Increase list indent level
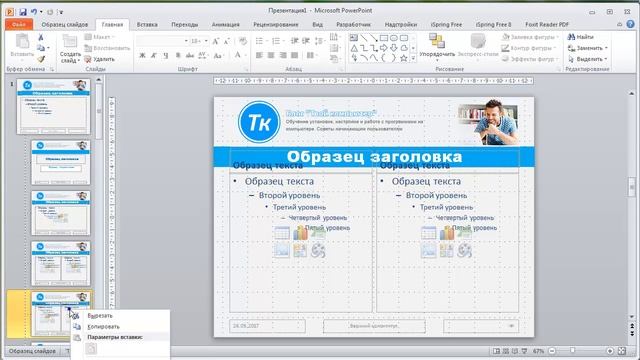Viewport: 640px width, 360px height. pyautogui.click(x=306, y=41)
